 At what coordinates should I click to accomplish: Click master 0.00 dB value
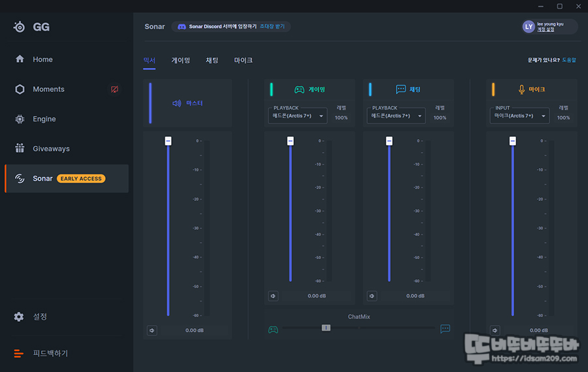click(x=194, y=330)
